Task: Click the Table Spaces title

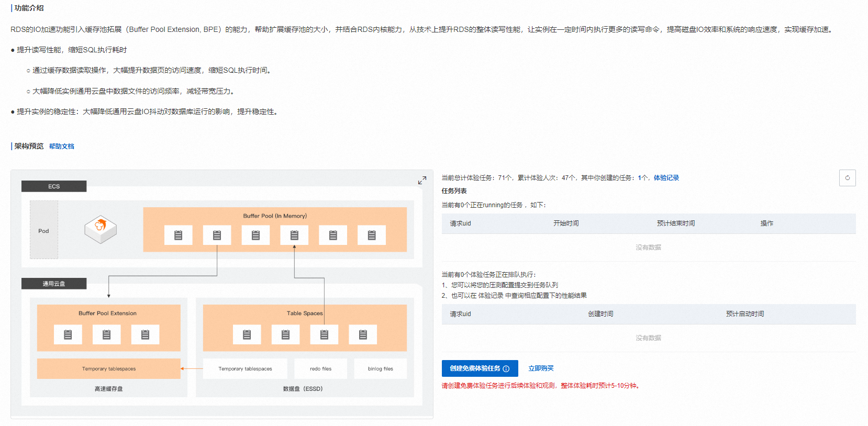Action: 305,313
